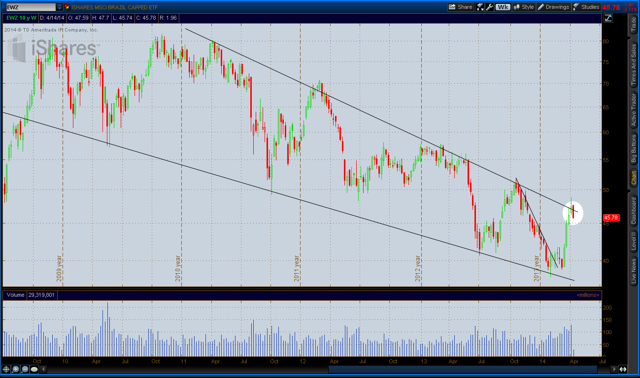This screenshot has height=378, width=640.
Task: Open the Style dropdown
Action: [x=524, y=7]
